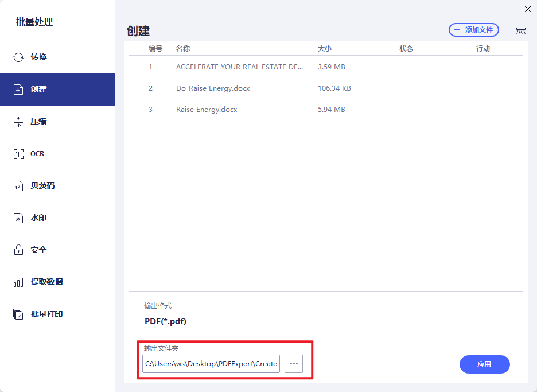
Task: Open the 水印 (Watermark) icon
Action: (x=18, y=218)
